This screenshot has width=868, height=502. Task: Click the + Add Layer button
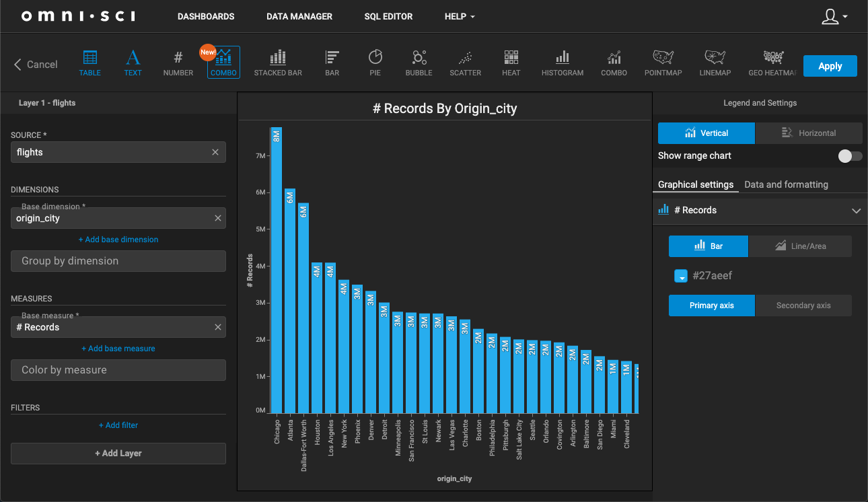click(118, 454)
